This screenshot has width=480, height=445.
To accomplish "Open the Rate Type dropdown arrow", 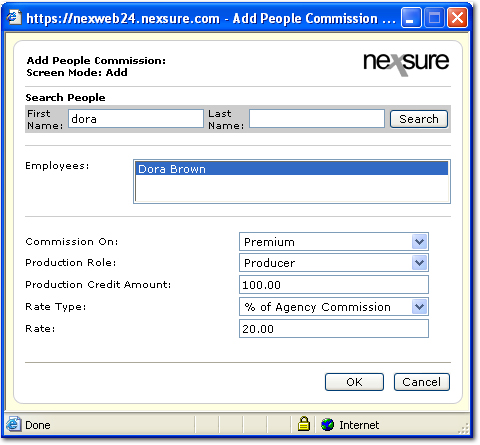I will point(419,307).
